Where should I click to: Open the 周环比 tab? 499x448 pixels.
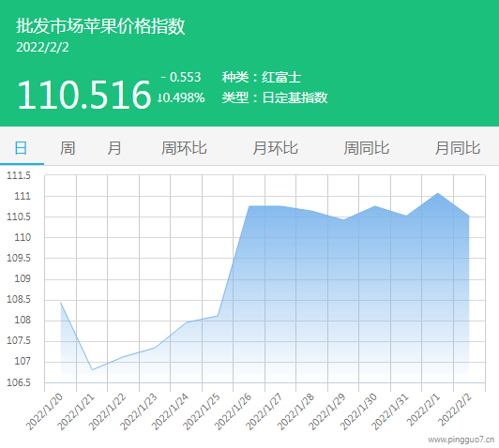click(x=184, y=148)
